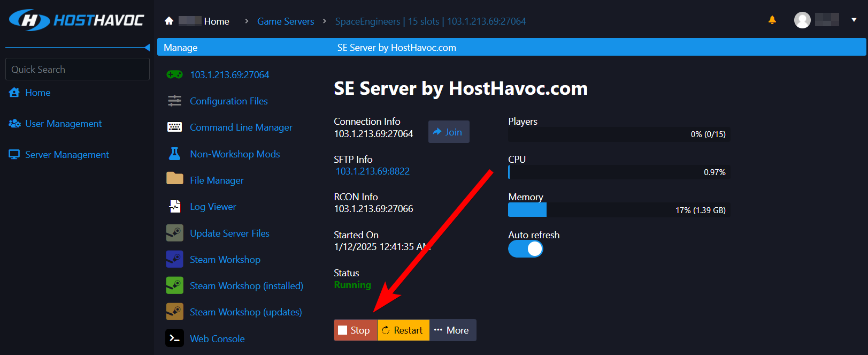Open Configuration Files

(229, 101)
